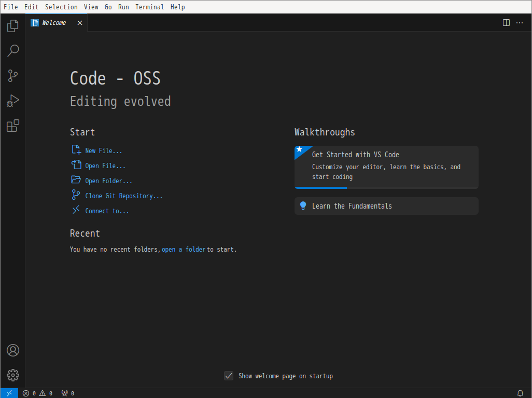Open the Edit menu

[32, 7]
